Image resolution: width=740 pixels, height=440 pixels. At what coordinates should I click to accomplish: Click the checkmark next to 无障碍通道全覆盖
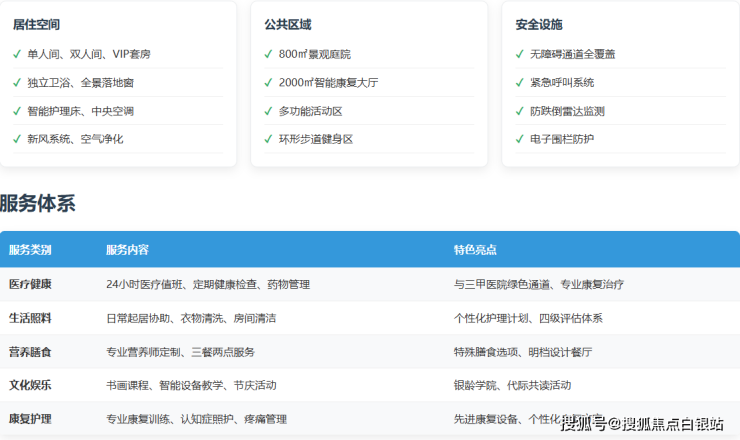[519, 54]
